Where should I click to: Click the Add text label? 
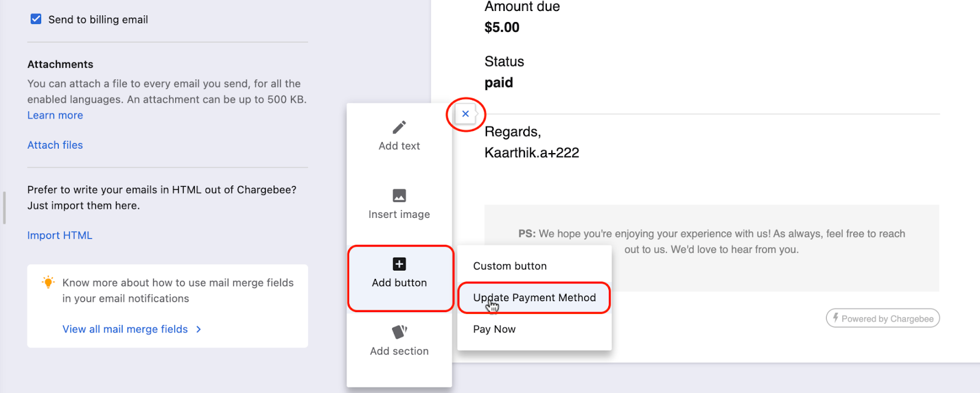[x=399, y=146]
